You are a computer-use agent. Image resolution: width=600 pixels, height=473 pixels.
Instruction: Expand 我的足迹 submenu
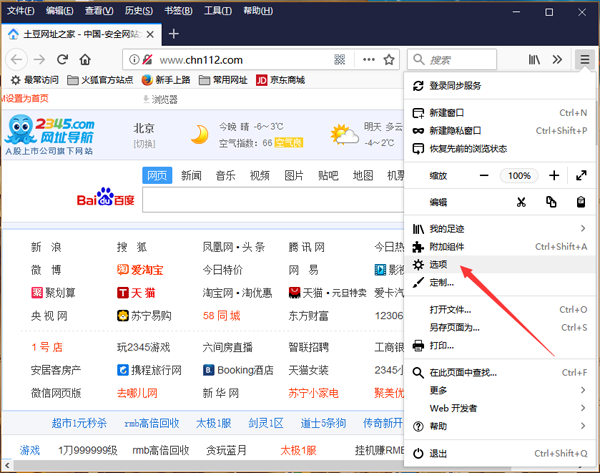point(500,229)
